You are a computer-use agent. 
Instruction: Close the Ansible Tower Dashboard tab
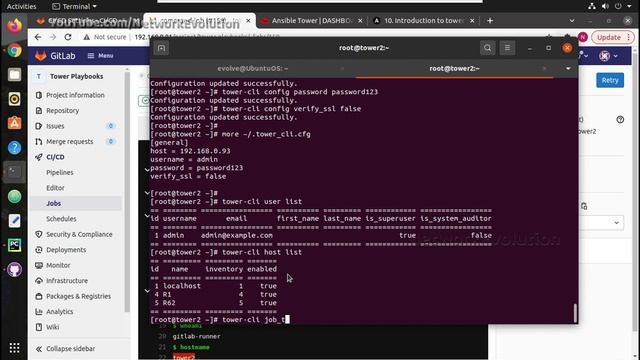coord(360,20)
